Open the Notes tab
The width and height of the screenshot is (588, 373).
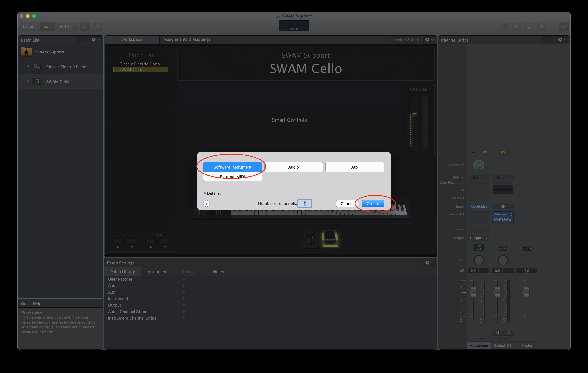[x=218, y=272]
